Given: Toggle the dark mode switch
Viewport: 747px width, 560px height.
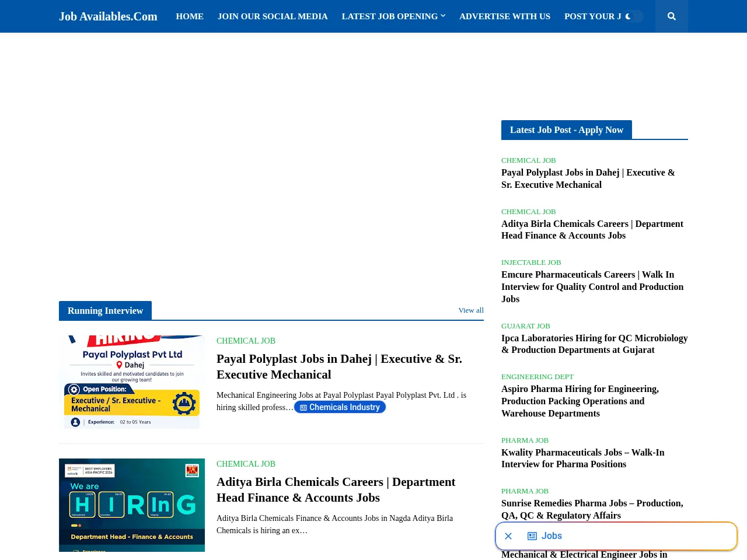Looking at the screenshot, I should (x=633, y=16).
